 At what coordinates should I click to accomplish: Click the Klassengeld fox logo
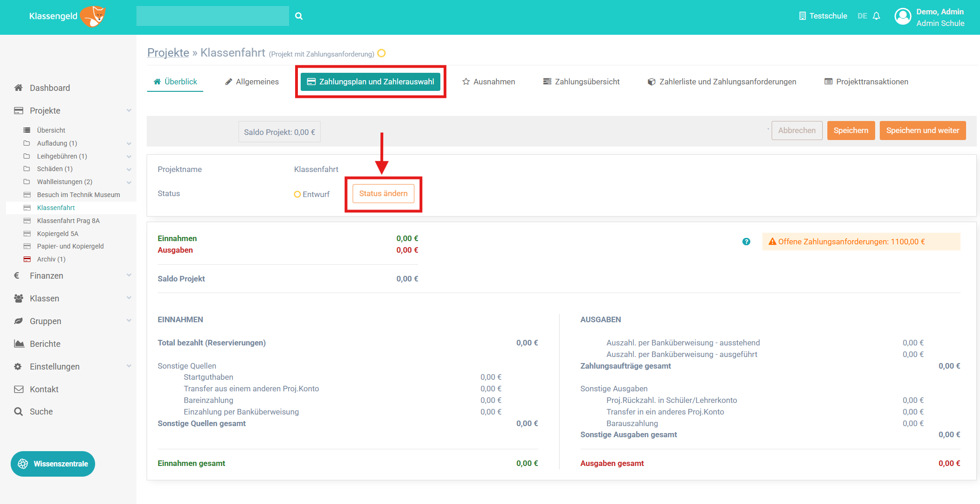pyautogui.click(x=92, y=16)
